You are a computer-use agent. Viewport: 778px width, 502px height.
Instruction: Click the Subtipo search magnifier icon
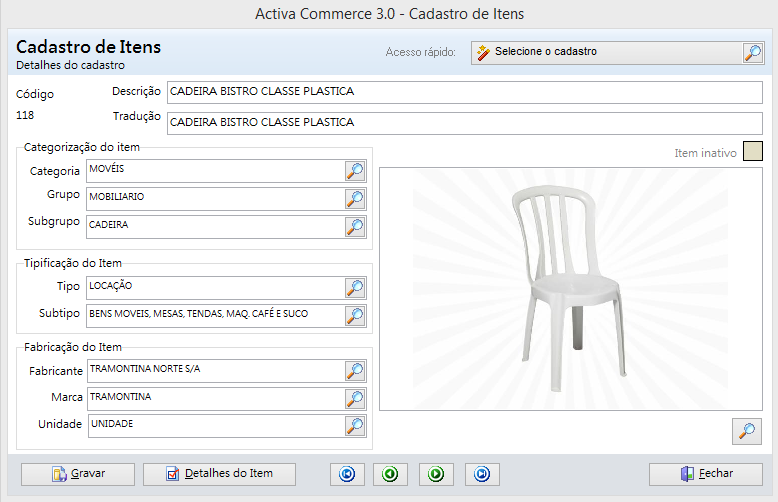355,316
